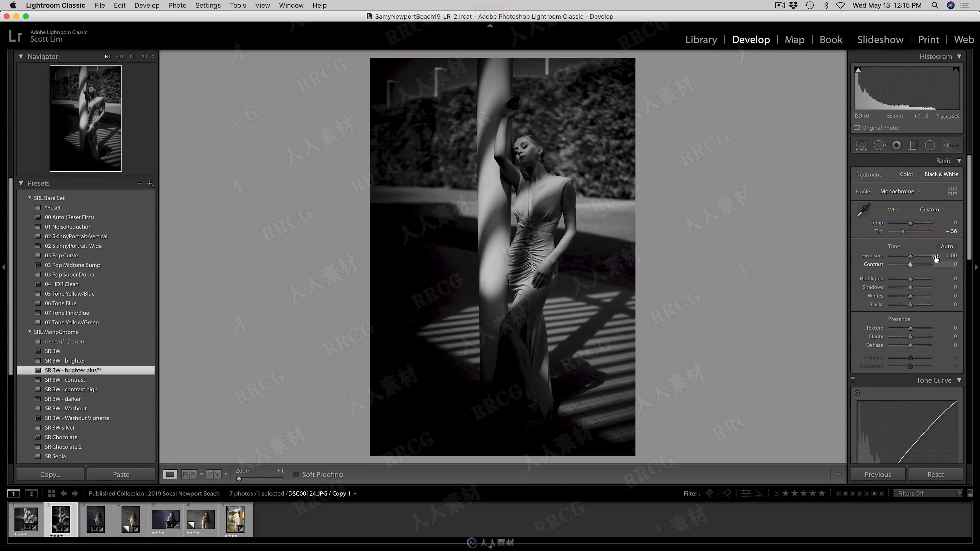The width and height of the screenshot is (980, 551).
Task: Set Treatment to Color
Action: (906, 174)
